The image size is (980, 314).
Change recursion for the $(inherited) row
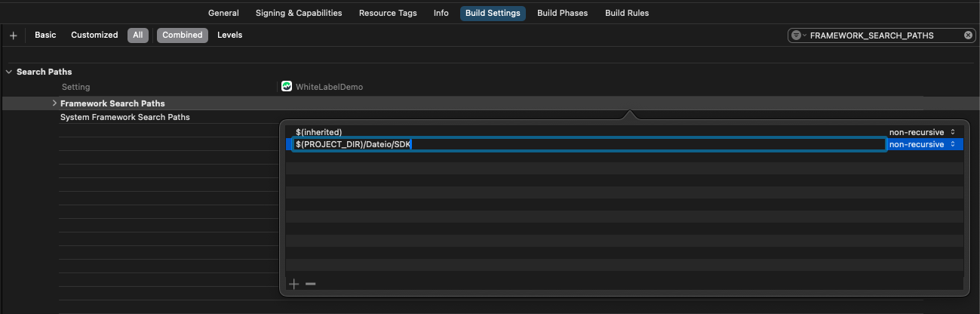(x=923, y=132)
